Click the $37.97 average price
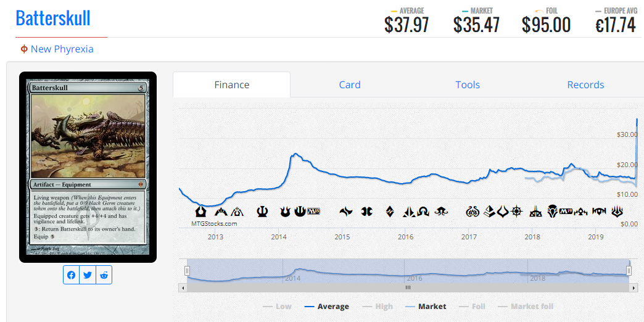644x322 pixels. coord(407,25)
